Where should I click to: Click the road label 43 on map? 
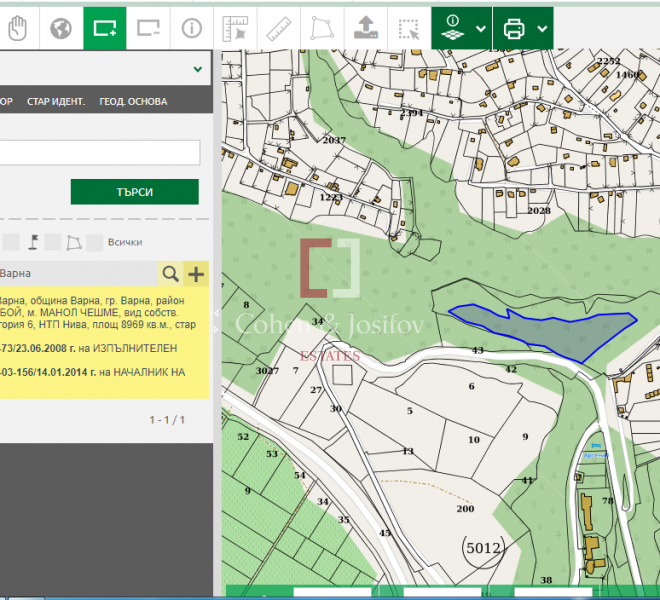[x=477, y=350]
